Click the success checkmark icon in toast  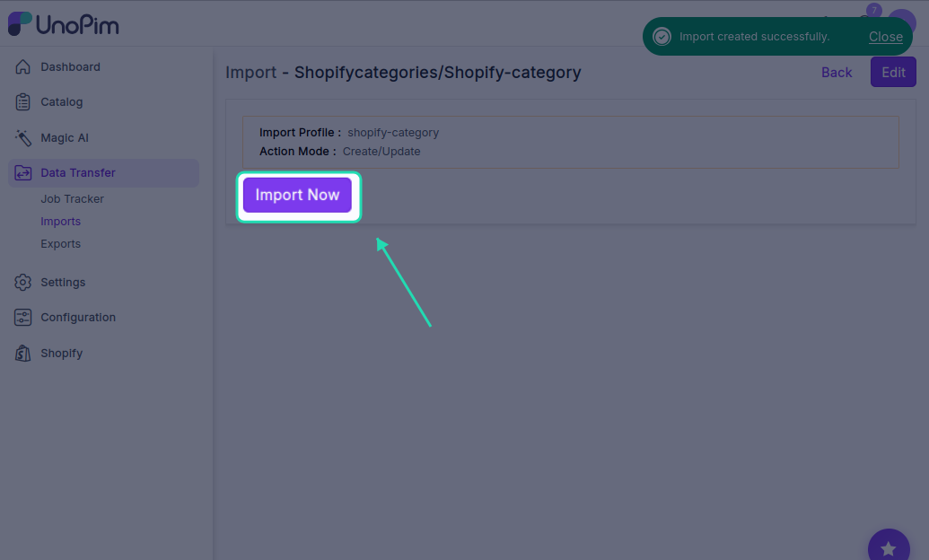(662, 37)
